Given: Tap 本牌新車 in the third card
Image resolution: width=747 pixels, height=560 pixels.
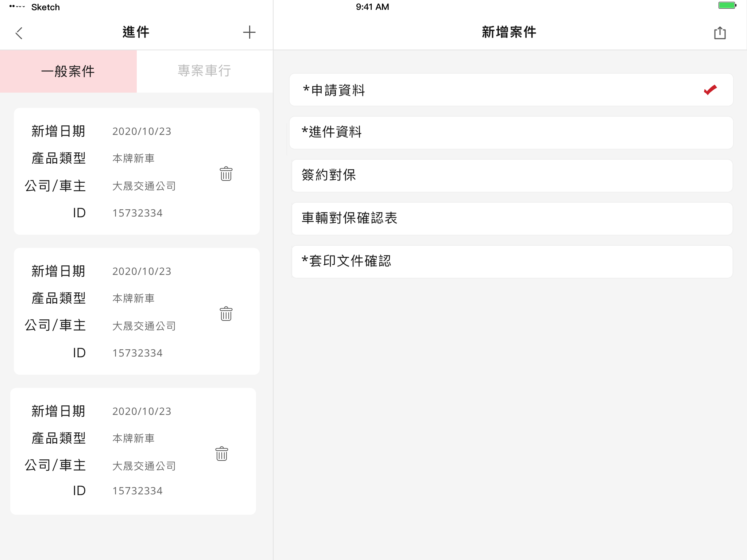Looking at the screenshot, I should click(x=133, y=438).
